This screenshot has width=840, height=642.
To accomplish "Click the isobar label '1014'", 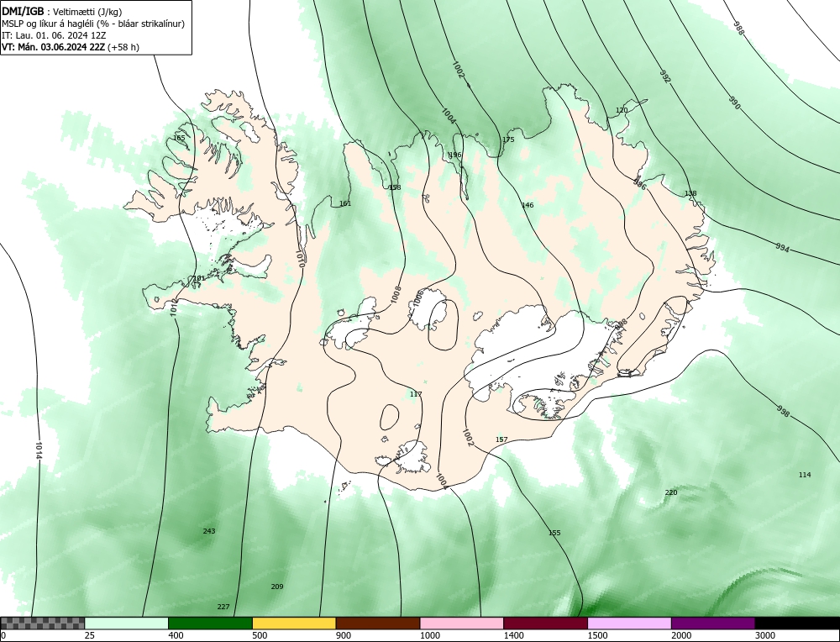I will pos(39,450).
